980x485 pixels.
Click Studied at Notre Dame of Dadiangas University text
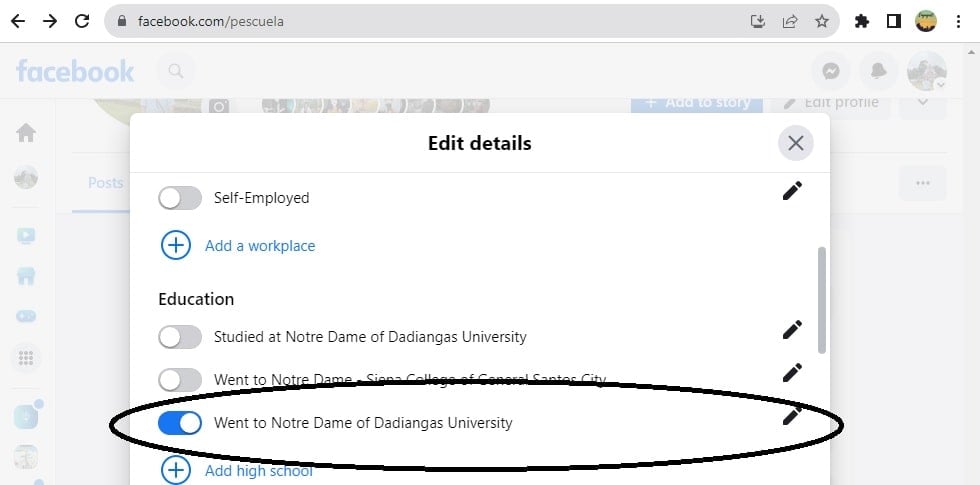[370, 337]
